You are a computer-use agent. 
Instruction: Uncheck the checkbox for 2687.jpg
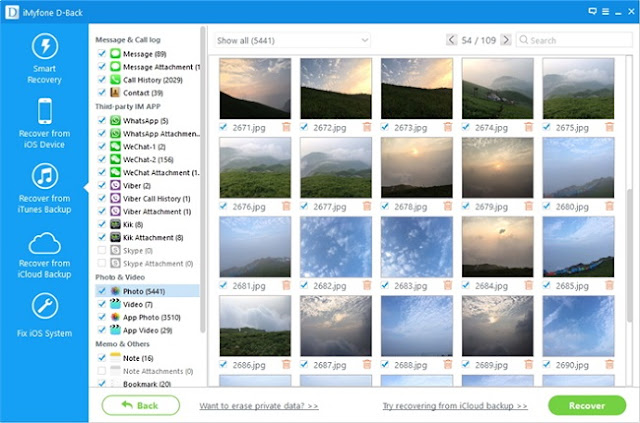pos(304,364)
